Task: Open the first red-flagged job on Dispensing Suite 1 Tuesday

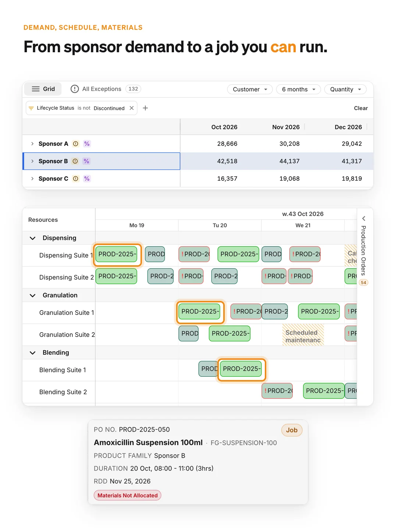Action: click(x=194, y=254)
